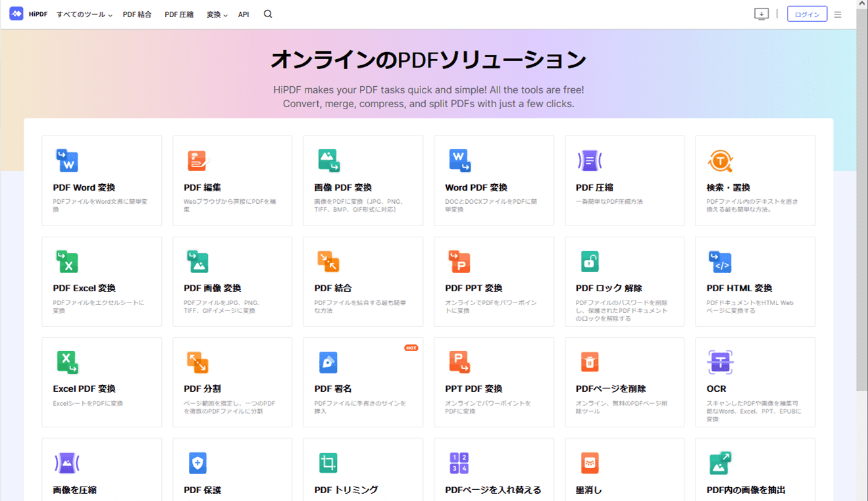Screen dimensions: 868x501
Task: Select the PPT PDF 変換 icon
Action: (459, 362)
